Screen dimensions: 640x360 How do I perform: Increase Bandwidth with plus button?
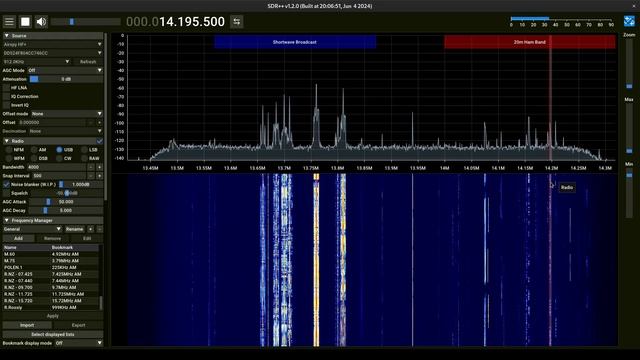99,167
